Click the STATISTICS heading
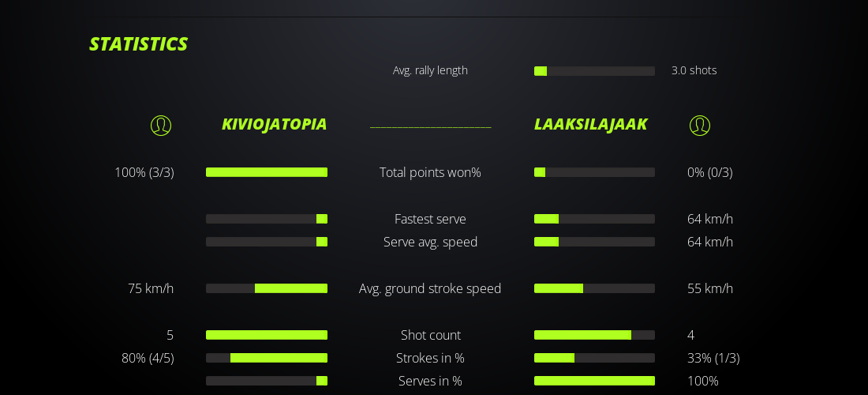The height and width of the screenshot is (395, 868). pos(138,44)
